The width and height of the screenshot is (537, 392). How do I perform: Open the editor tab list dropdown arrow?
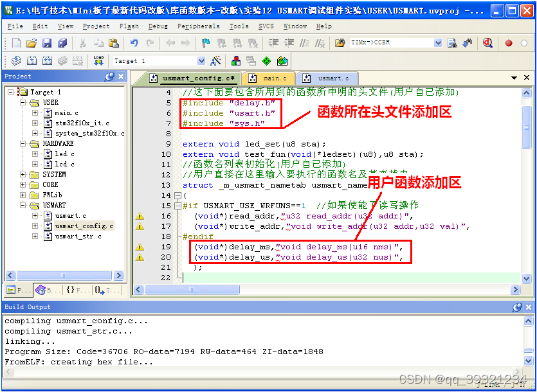[x=514, y=78]
